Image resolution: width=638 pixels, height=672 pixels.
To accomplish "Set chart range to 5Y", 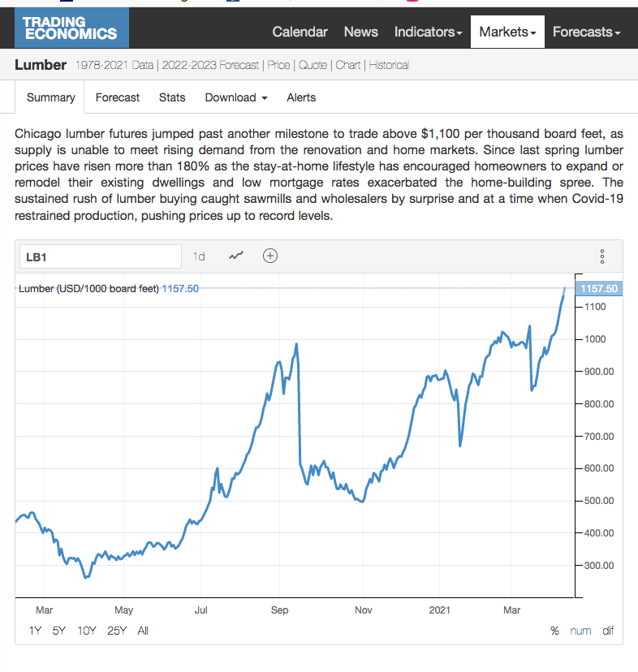I will [x=58, y=631].
